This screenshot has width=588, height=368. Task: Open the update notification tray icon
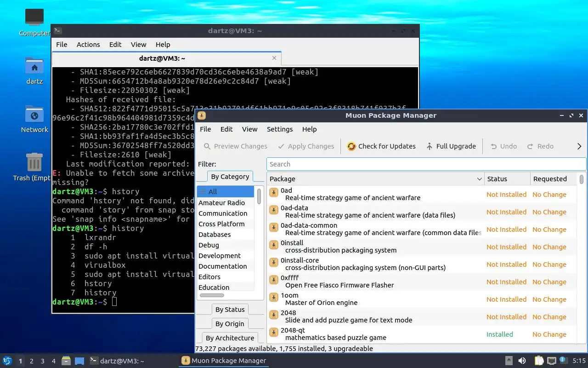[563, 361]
